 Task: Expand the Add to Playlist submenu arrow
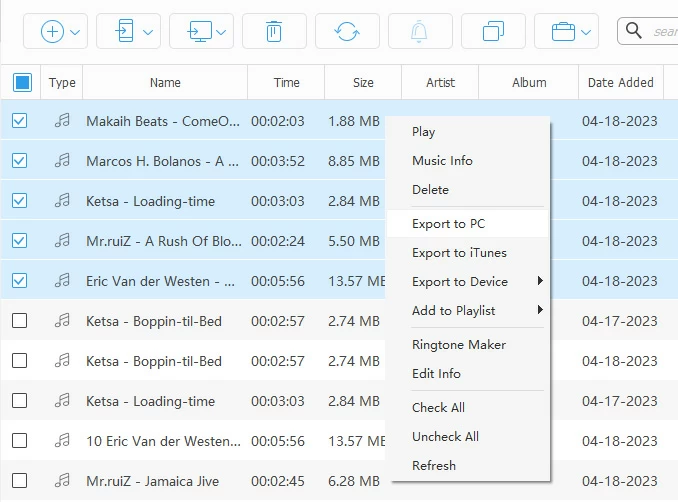tap(540, 310)
